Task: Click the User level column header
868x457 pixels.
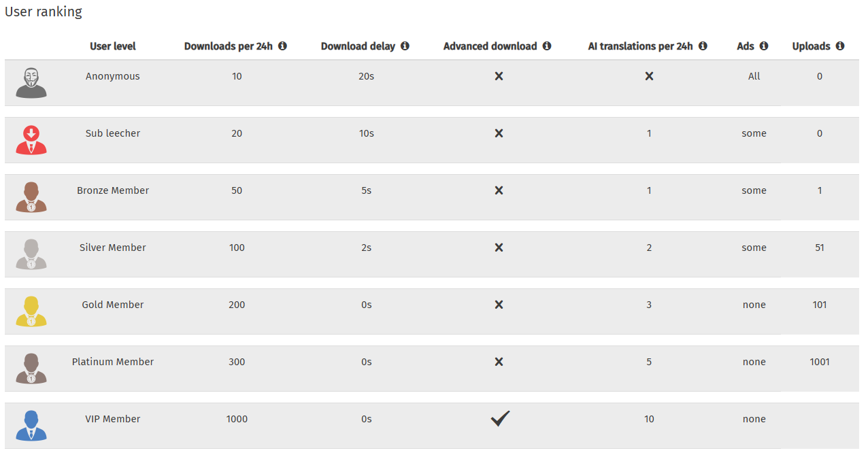Action: click(x=113, y=46)
